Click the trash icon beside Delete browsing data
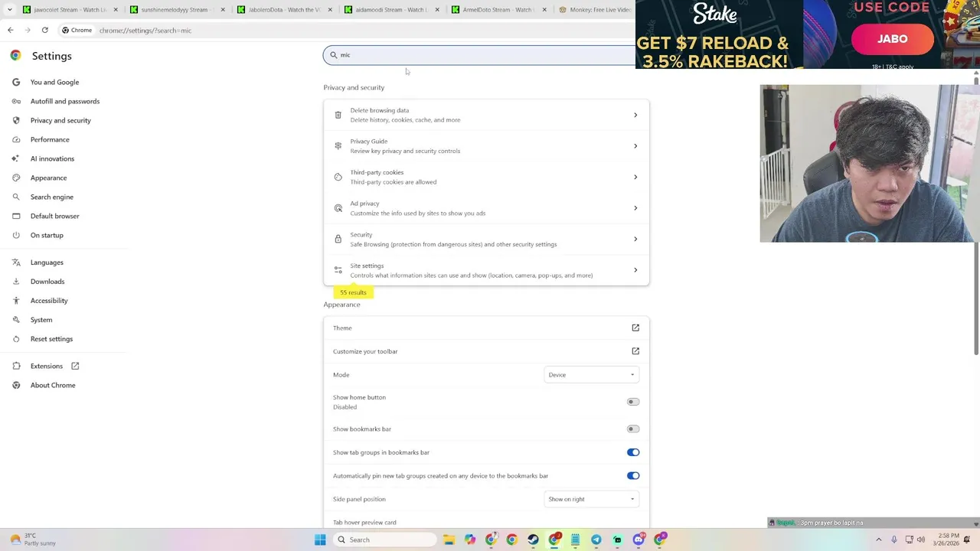 338,115
